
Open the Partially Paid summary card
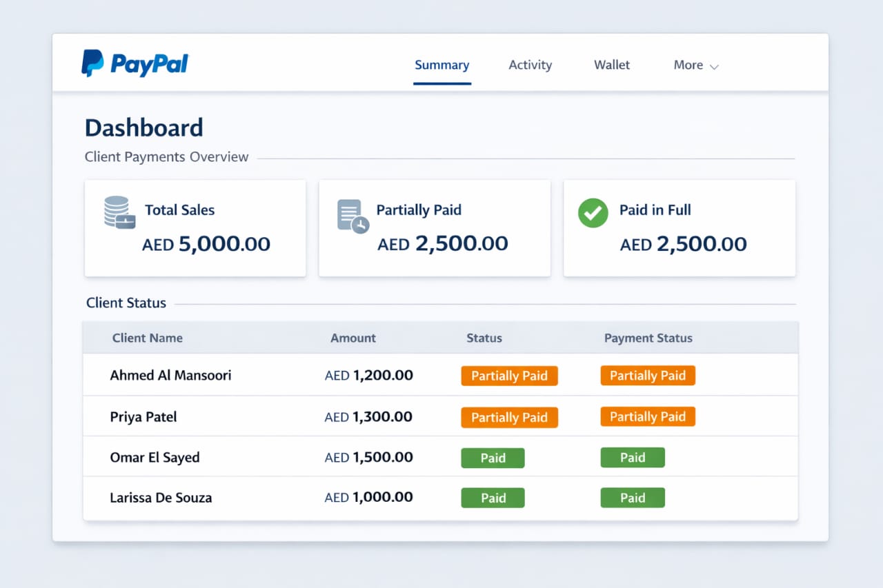434,229
